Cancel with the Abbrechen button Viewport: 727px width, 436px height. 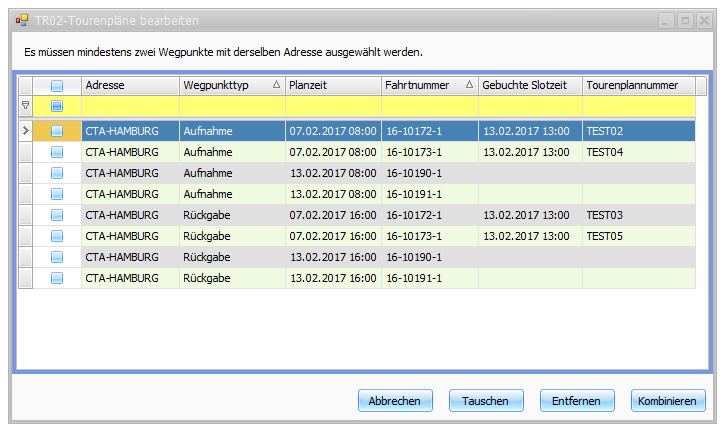coord(395,400)
